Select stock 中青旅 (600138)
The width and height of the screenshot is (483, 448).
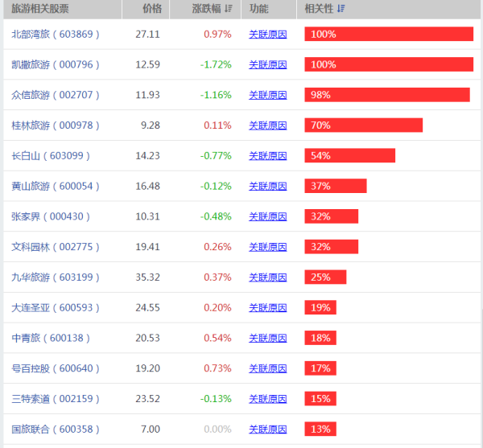[51, 338]
